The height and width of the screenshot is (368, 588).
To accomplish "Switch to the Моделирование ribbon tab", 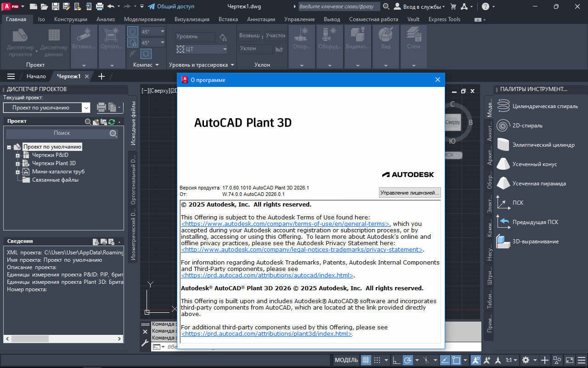I will 145,19.
